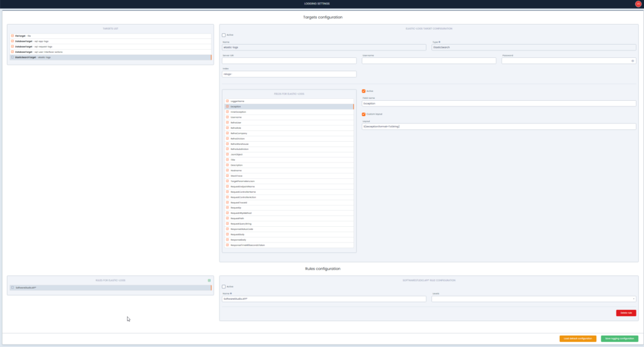Select the sql-request-logs DatabaseTarget
This screenshot has height=347, width=644.
tap(38, 47)
